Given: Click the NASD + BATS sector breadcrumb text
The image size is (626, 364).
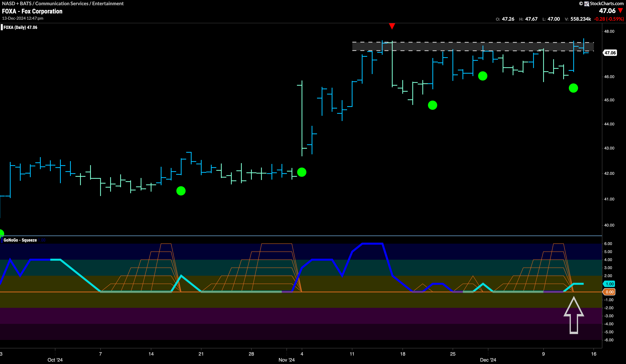Looking at the screenshot, I should (x=63, y=3).
